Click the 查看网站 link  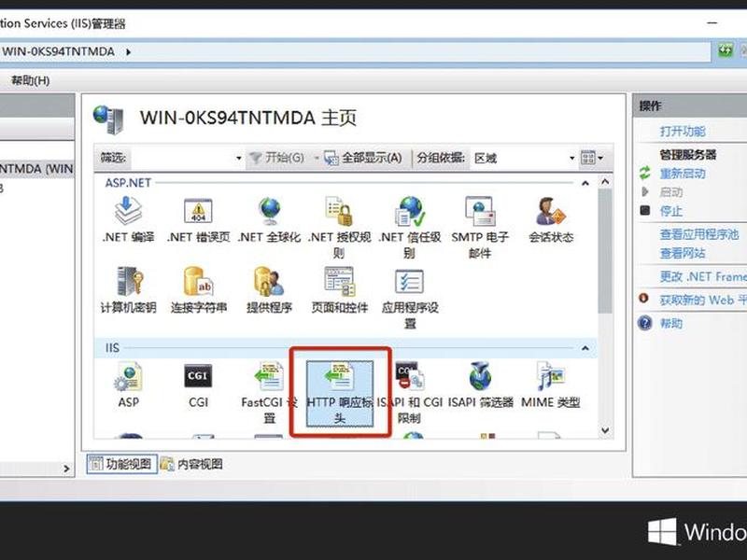[x=683, y=253]
